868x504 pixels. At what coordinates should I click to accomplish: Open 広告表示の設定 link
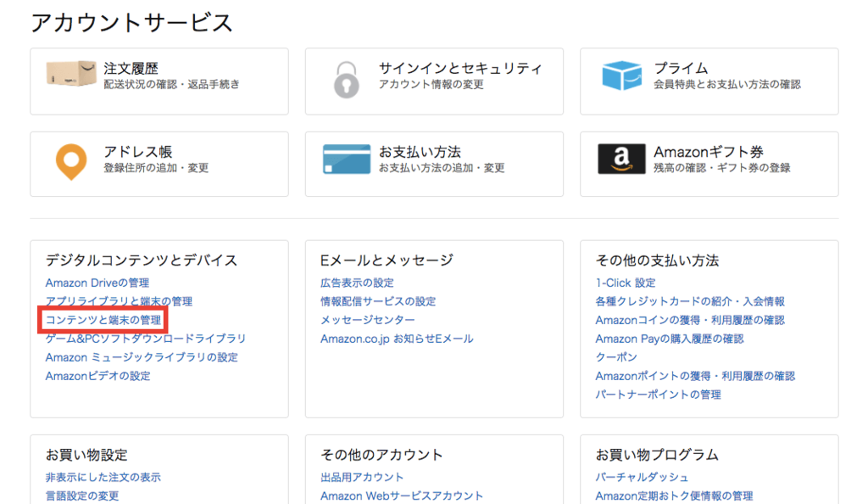pyautogui.click(x=357, y=283)
